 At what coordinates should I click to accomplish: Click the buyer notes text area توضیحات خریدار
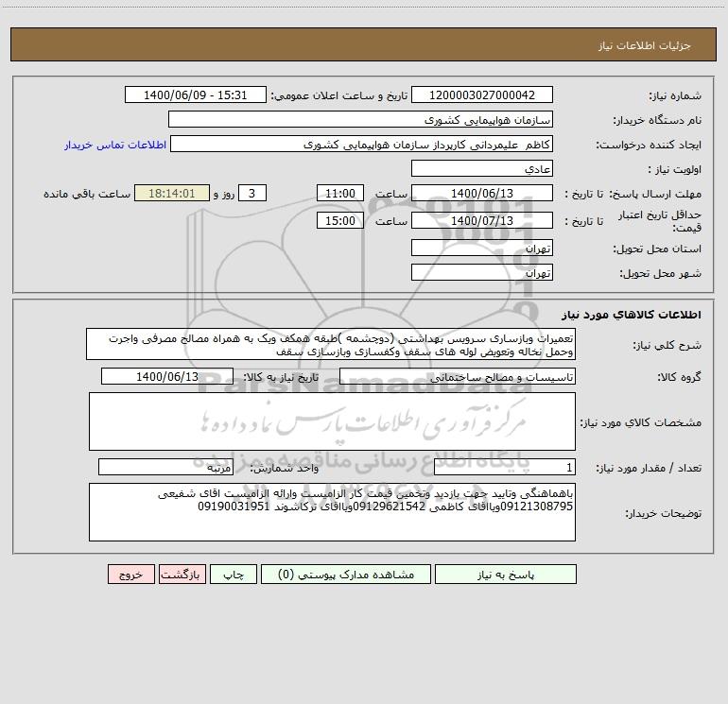pyautogui.click(x=332, y=512)
